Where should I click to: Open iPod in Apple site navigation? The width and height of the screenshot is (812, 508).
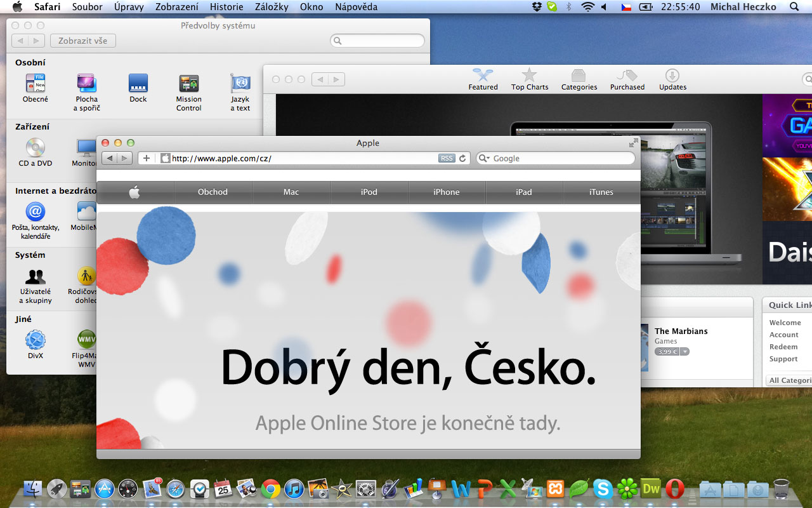(369, 192)
